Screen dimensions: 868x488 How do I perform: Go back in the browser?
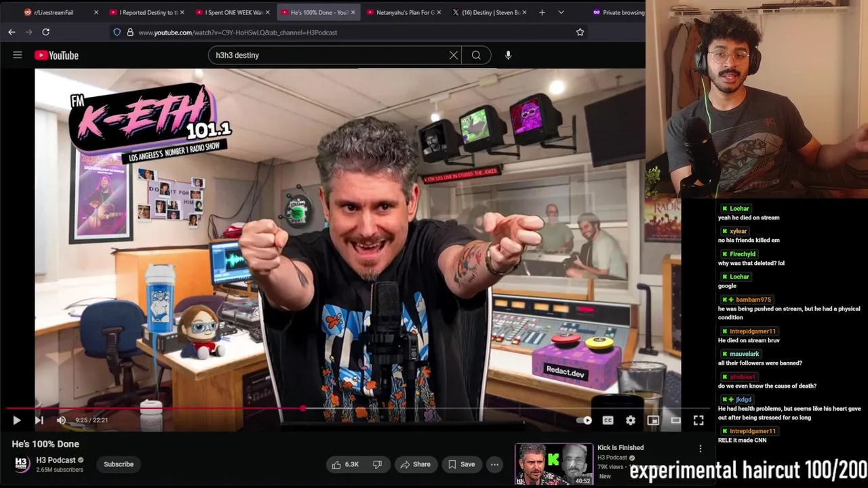click(12, 32)
